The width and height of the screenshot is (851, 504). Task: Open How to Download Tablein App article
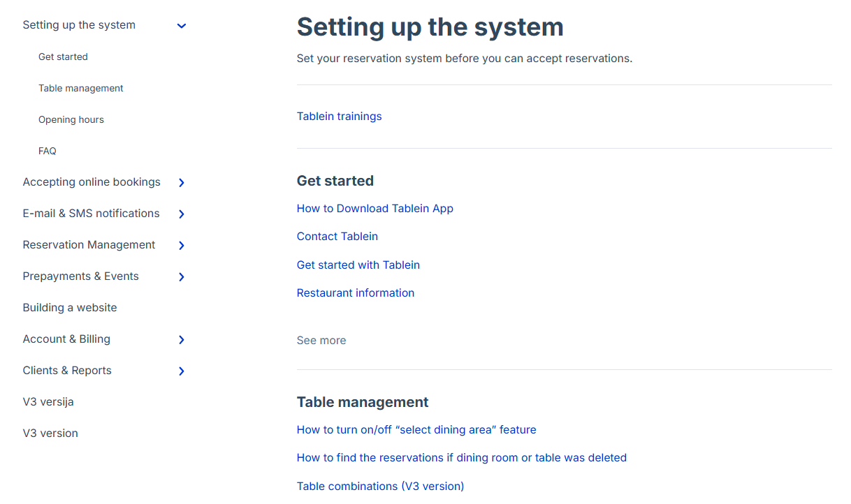pos(375,209)
